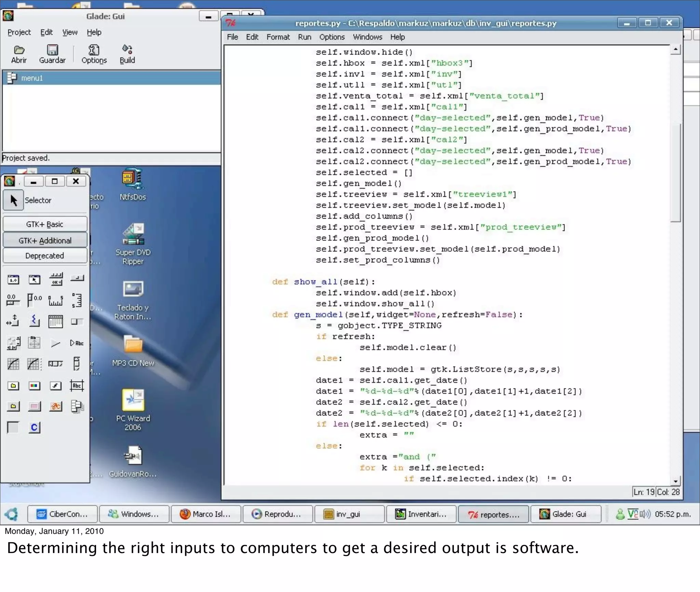Select the Calendar widget in palette
Image resolution: width=700 pixels, height=592 pixels.
55,322
